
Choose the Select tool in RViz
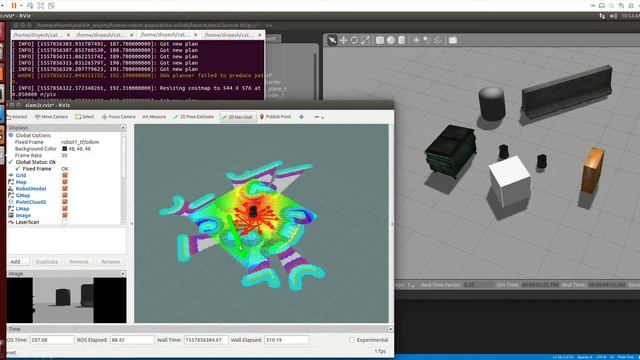[84, 117]
